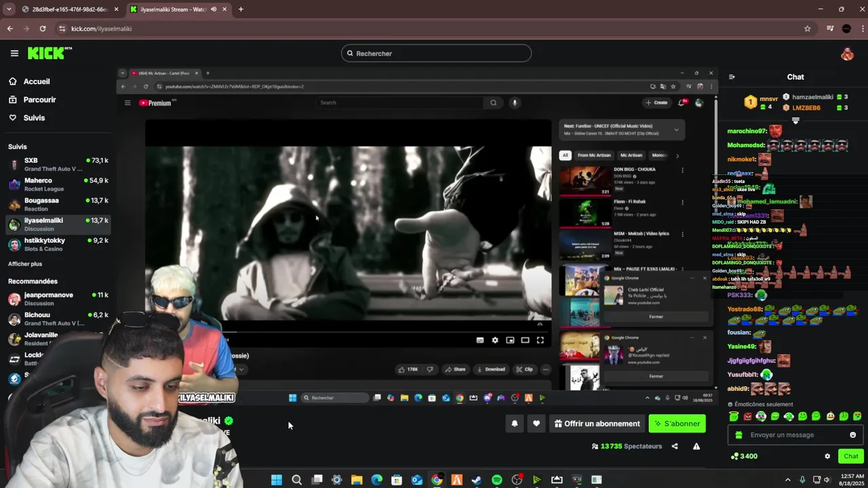The height and width of the screenshot is (488, 868).
Task: Open recommended channel jeanpormanove
Action: 58,299
